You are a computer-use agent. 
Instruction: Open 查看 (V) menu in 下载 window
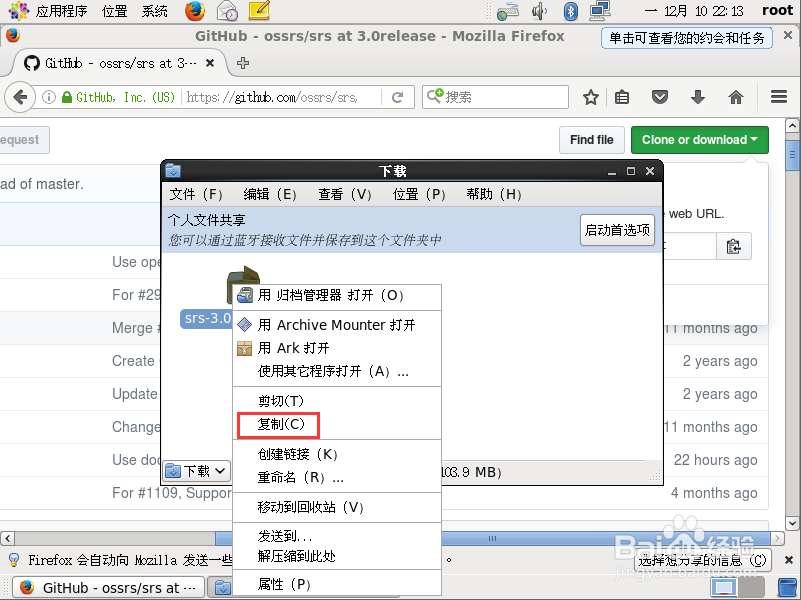[344, 194]
